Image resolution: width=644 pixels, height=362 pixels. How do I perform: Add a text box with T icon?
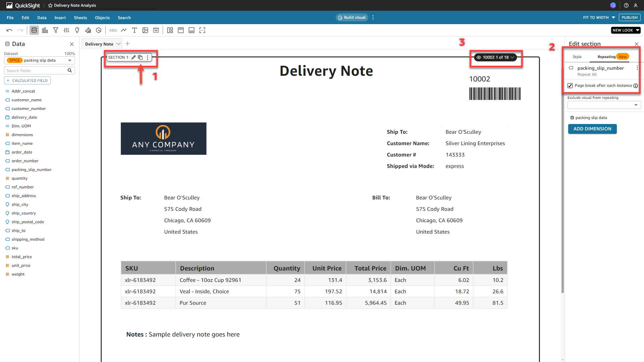click(x=135, y=30)
